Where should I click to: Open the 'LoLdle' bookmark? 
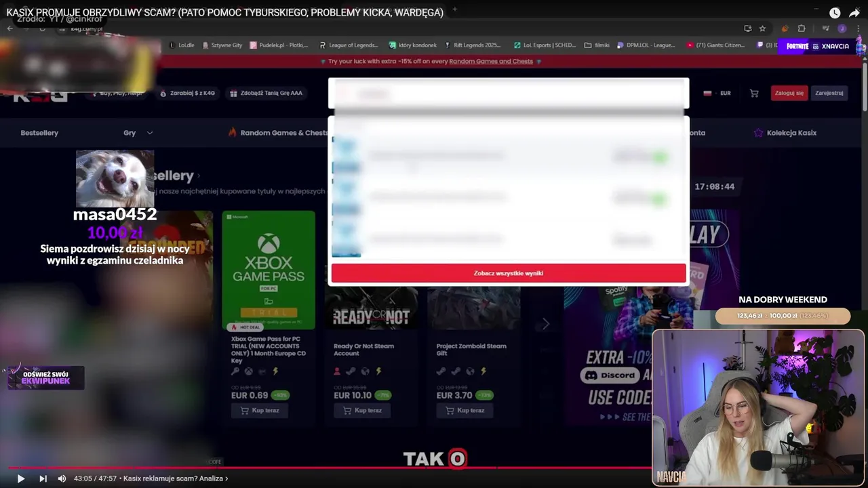[x=181, y=45]
